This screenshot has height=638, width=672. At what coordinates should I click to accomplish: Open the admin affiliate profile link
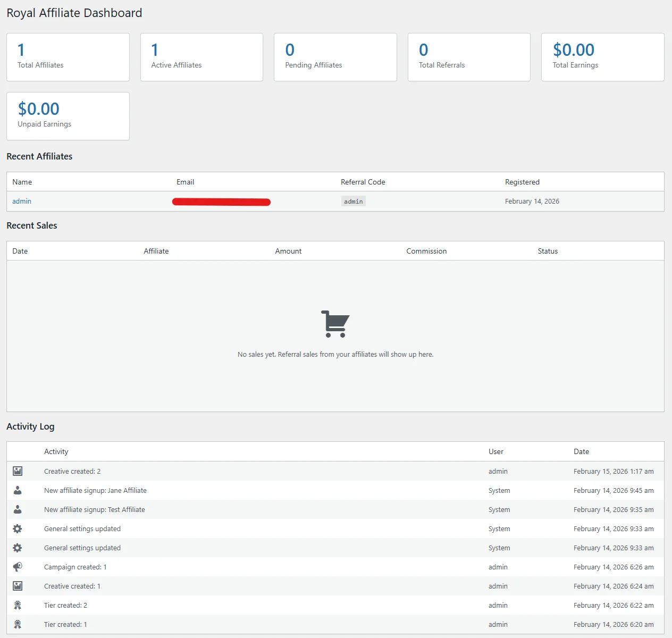coord(22,201)
